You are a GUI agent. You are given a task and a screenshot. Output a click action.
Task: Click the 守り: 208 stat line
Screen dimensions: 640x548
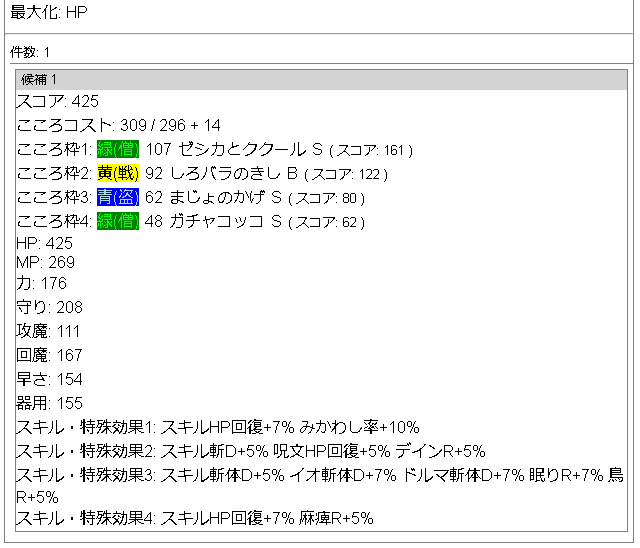pyautogui.click(x=49, y=307)
